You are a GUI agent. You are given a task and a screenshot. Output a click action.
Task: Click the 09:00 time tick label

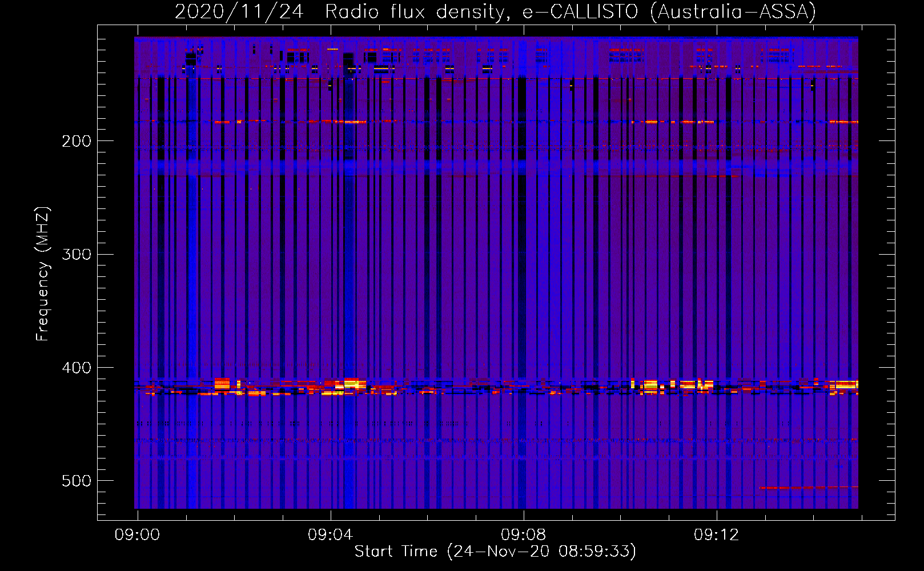(137, 535)
